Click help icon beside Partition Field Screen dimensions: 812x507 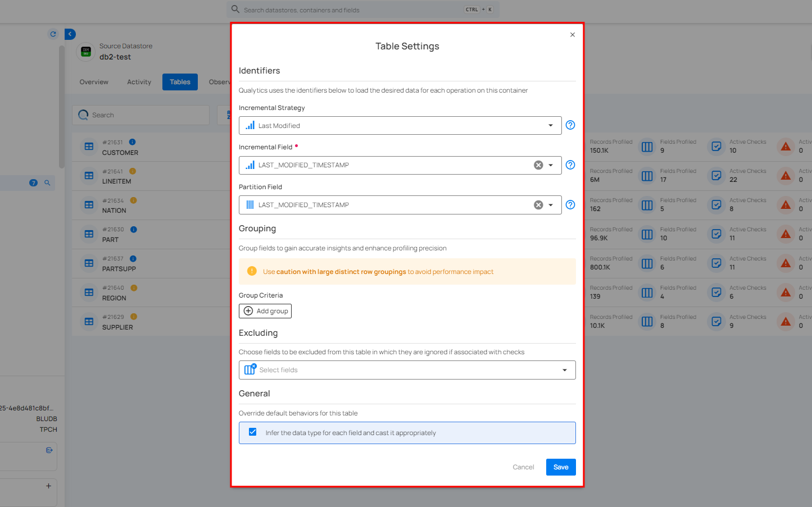click(570, 205)
